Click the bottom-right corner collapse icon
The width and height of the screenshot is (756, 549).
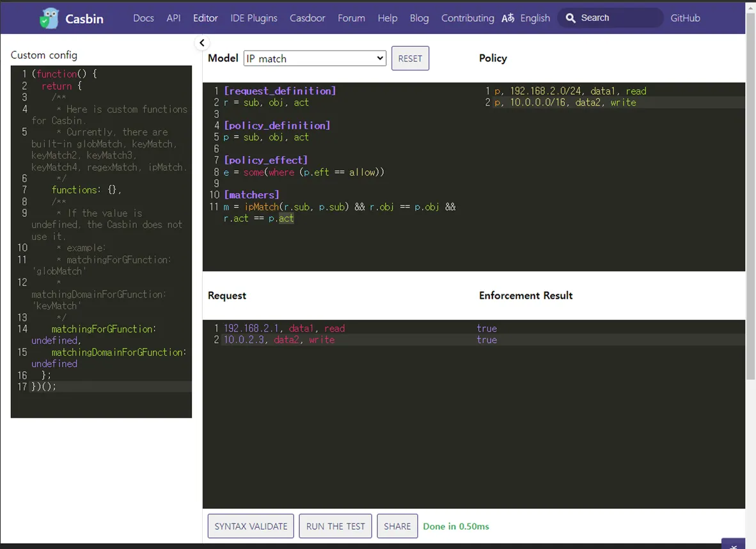click(733, 545)
